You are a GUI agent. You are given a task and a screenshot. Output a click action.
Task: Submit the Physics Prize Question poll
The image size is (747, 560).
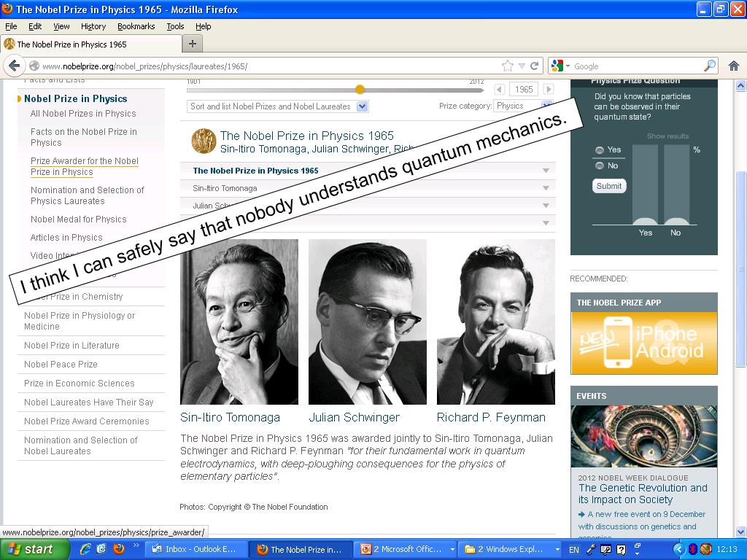click(609, 186)
